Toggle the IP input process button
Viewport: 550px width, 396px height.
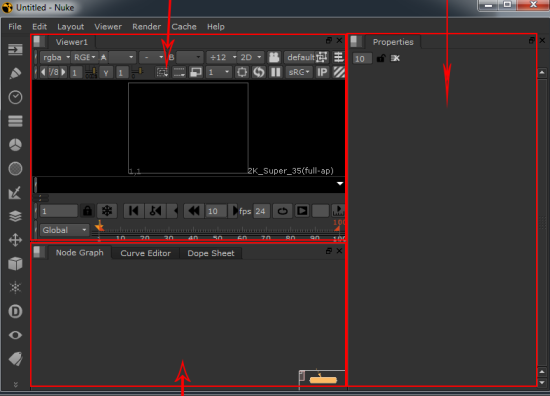(322, 72)
